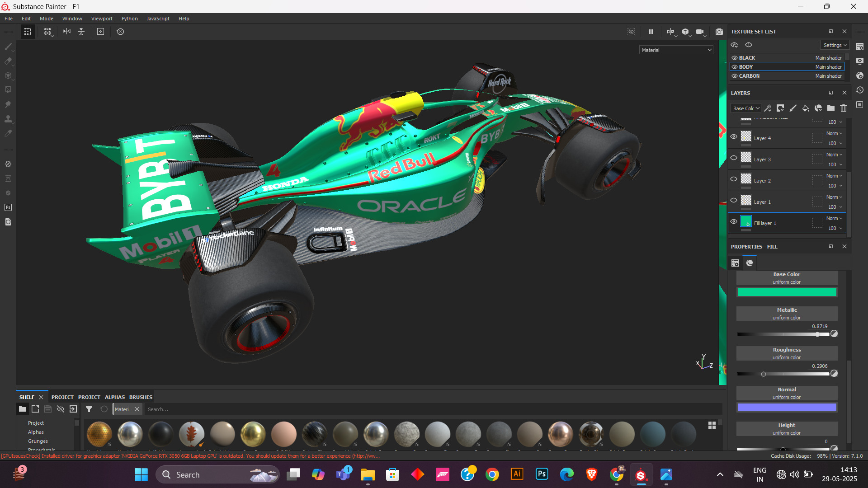Open Layer 3 blend mode dropdown
The height and width of the screenshot is (488, 868).
pyautogui.click(x=834, y=155)
